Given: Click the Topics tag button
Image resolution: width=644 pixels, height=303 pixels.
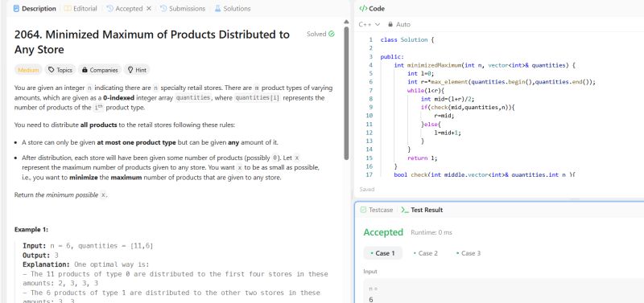Looking at the screenshot, I should [x=60, y=70].
